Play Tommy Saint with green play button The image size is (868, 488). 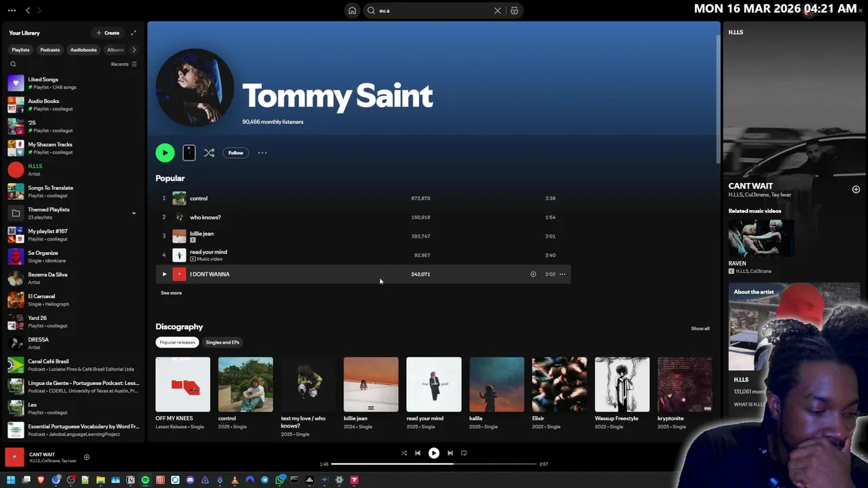(165, 152)
